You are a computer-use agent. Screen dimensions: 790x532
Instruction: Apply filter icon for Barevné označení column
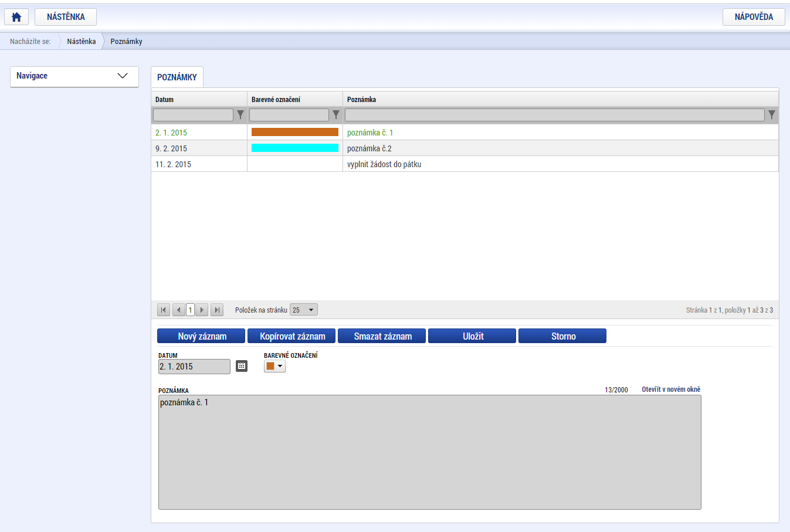click(x=336, y=114)
